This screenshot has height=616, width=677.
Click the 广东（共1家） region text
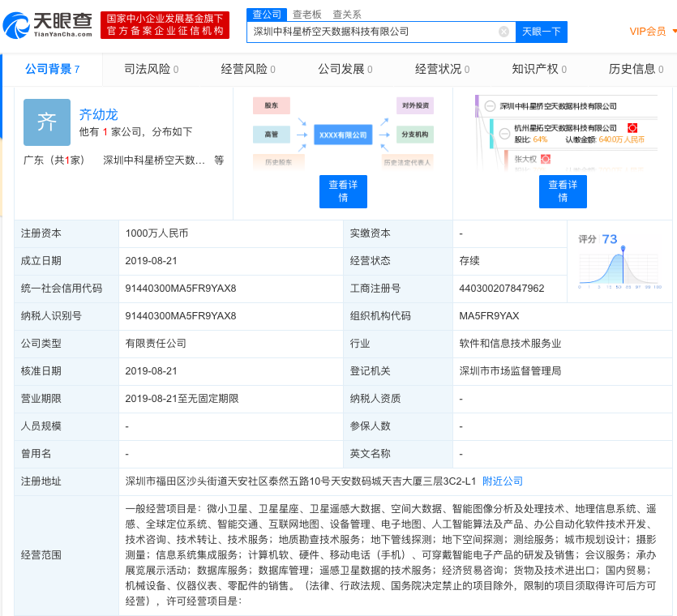54,160
